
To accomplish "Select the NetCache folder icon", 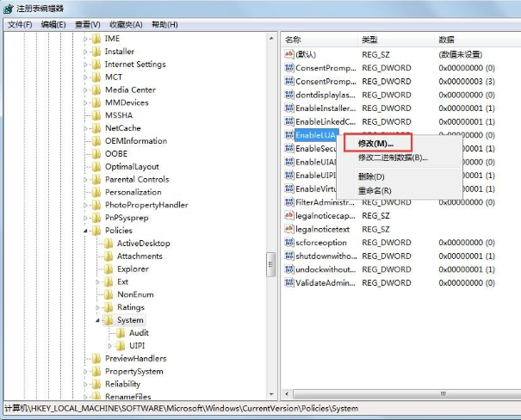I will click(x=96, y=128).
